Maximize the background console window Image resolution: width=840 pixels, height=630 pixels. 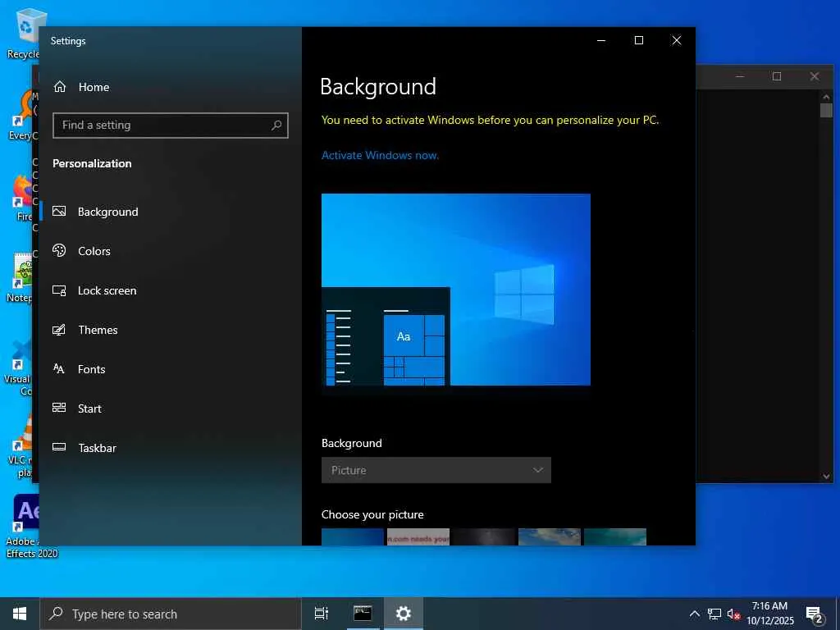777,76
